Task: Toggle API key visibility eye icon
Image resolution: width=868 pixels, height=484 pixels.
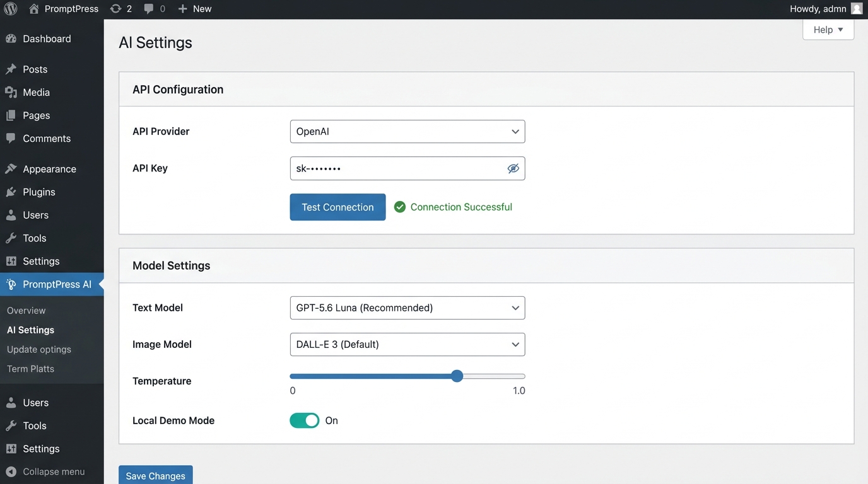Action: coord(513,168)
